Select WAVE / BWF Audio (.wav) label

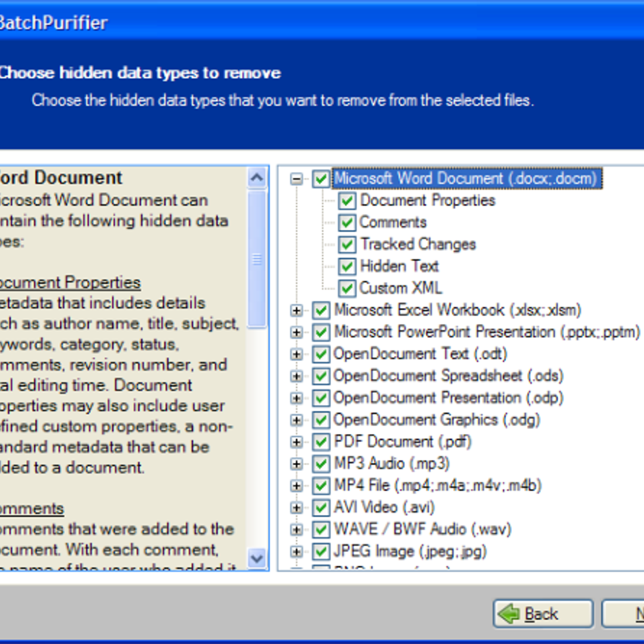tap(423, 530)
